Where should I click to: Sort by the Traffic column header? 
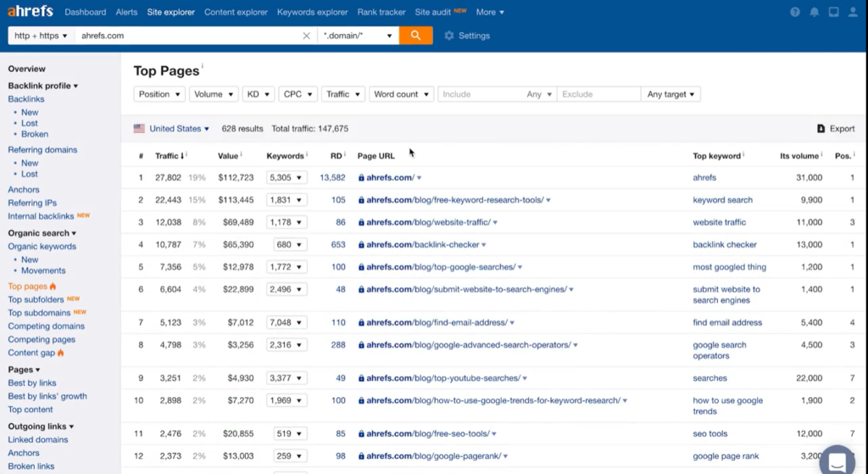(x=169, y=156)
